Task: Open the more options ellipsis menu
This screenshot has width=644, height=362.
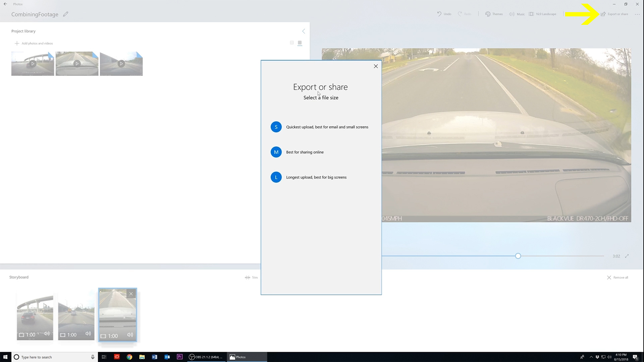Action: point(637,14)
